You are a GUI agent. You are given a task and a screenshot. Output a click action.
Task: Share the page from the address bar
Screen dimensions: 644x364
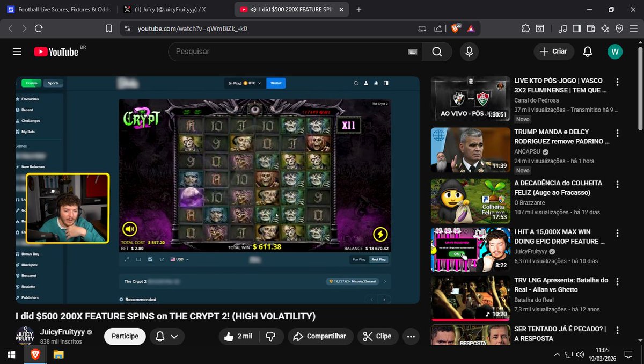[x=438, y=28]
